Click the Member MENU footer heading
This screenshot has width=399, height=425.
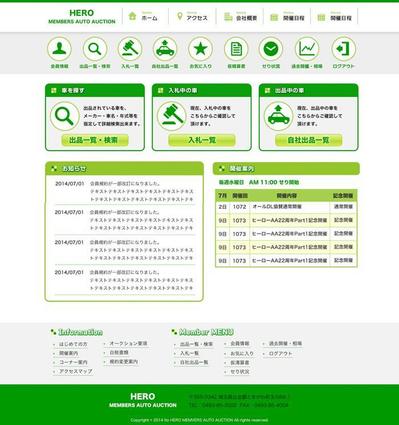click(206, 332)
